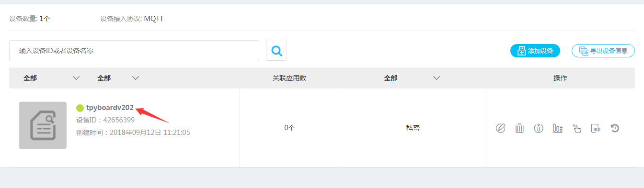644x188 pixels.
Task: Click the send command icon with arrow
Action: click(596, 128)
